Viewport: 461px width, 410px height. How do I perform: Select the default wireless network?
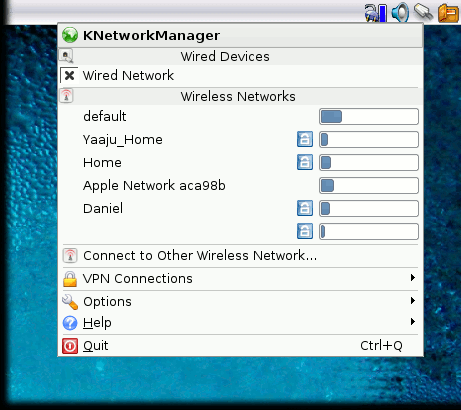pyautogui.click(x=240, y=117)
